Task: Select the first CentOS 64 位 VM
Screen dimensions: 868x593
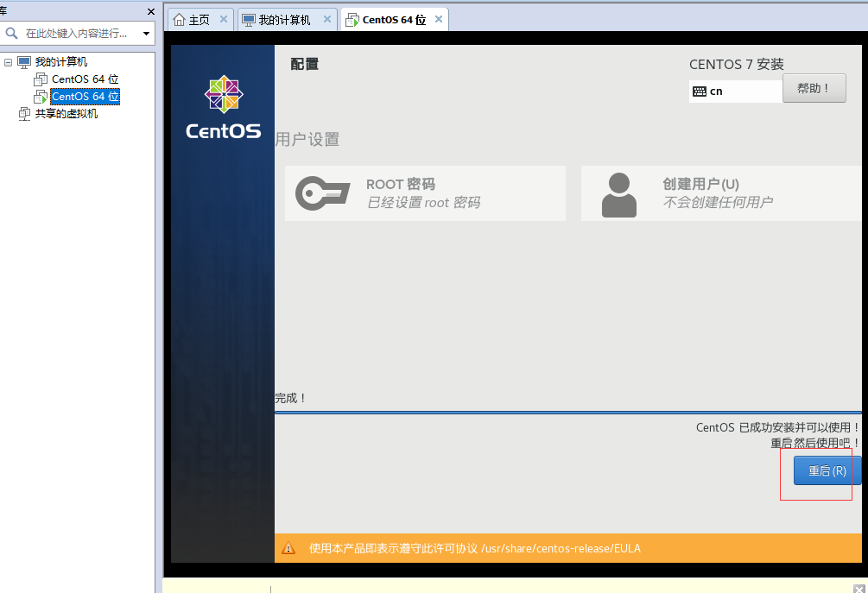Action: (86, 79)
